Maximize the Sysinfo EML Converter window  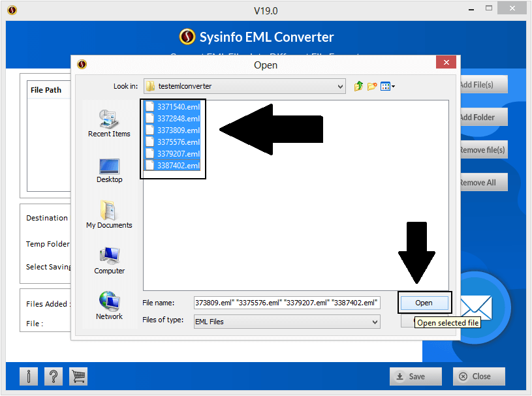(489, 8)
